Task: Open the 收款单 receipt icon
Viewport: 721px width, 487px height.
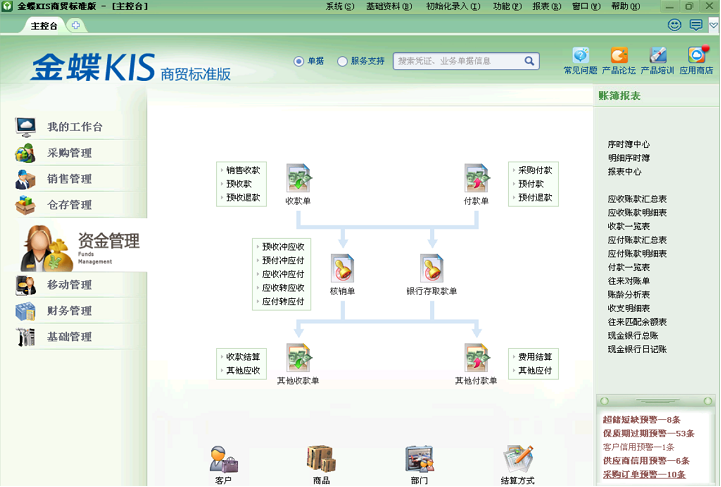Action: point(298,178)
